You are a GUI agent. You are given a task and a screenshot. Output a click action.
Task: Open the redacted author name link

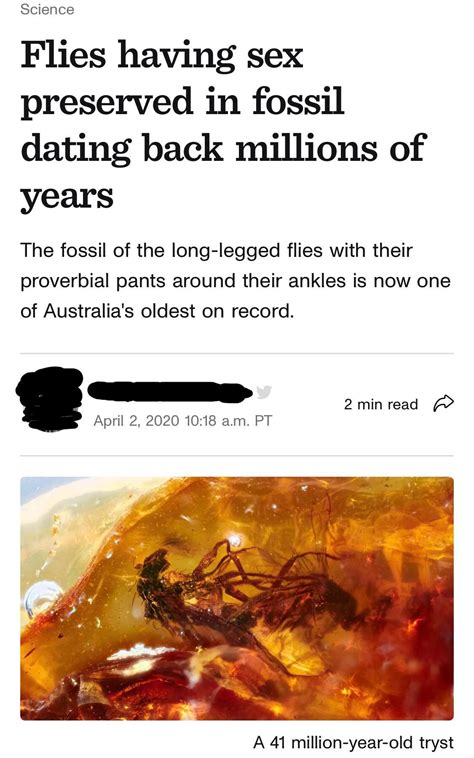coord(170,392)
